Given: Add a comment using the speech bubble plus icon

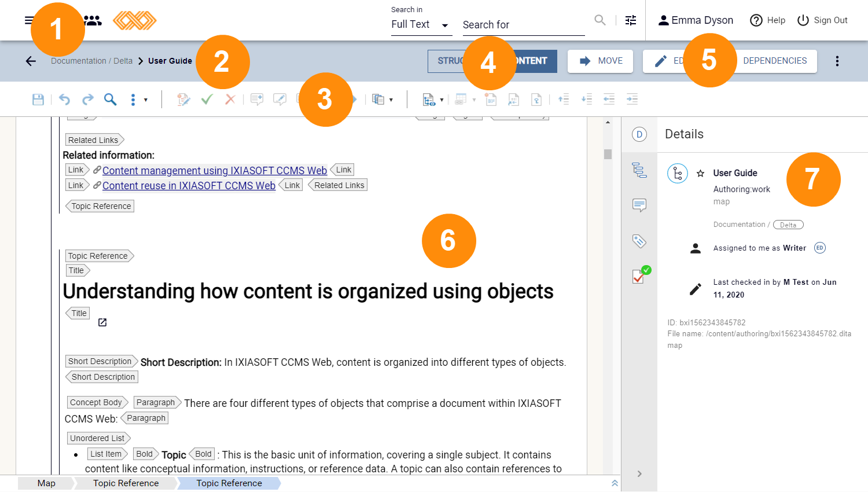Looking at the screenshot, I should pyautogui.click(x=257, y=100).
